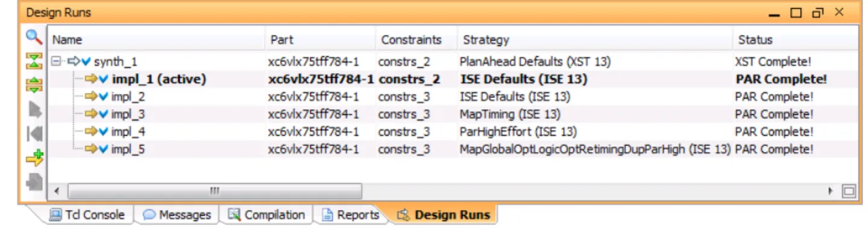Image resolution: width=868 pixels, height=230 pixels.
Task: Click bold 'PAR Complete!' status of impl_1
Action: [781, 79]
